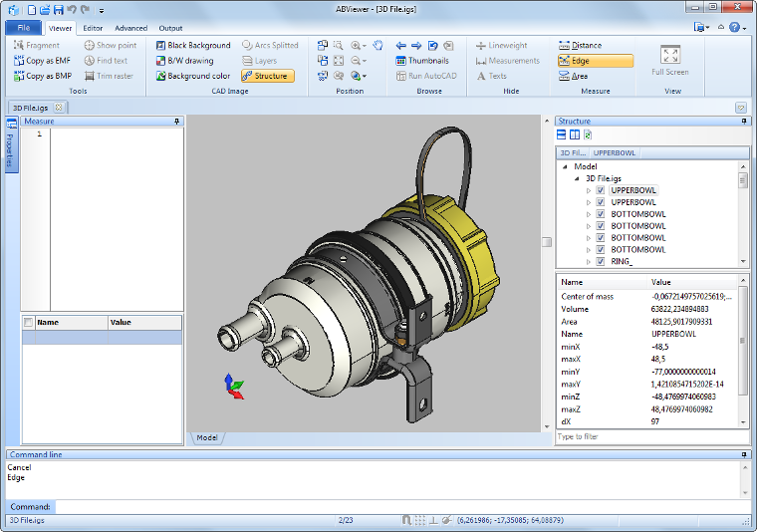The width and height of the screenshot is (757, 532).
Task: Expand the highlighted UPPERBOWL tree node
Action: click(x=588, y=190)
